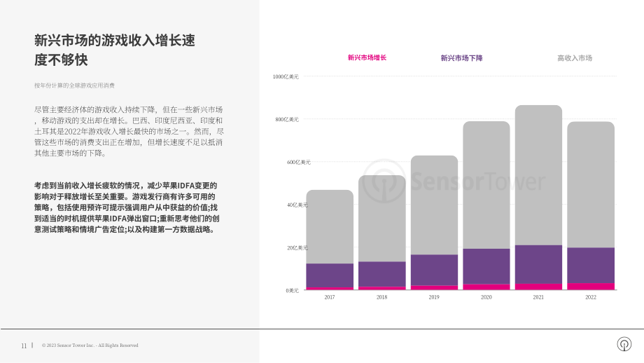Click the gray bar segment for 2017
The image size is (644, 363).
tap(330, 226)
